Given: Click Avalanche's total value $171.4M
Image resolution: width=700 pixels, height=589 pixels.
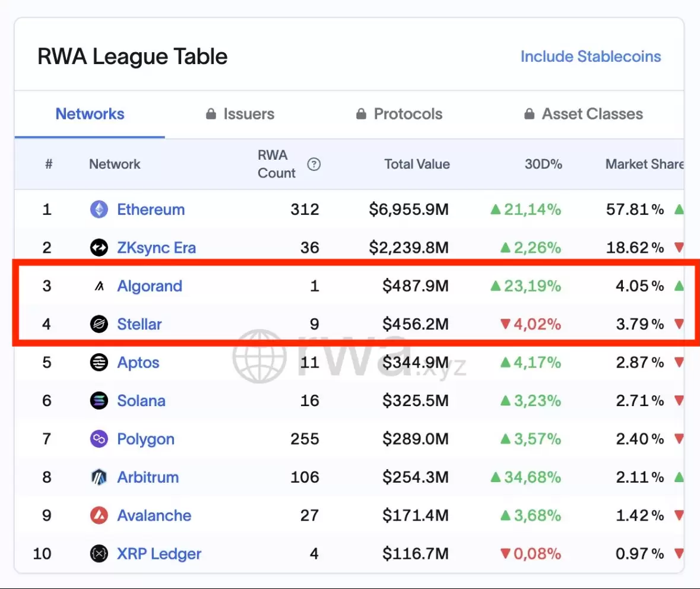Looking at the screenshot, I should (x=415, y=515).
